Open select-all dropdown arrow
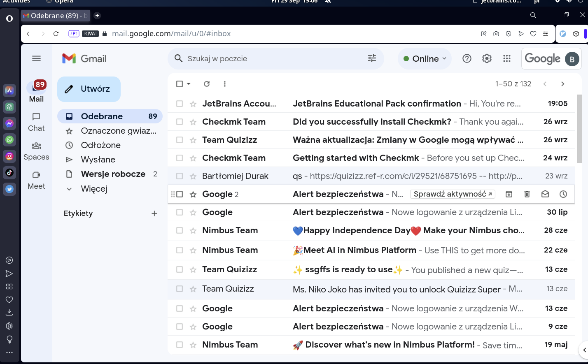Viewport: 588px width, 364px height. pos(189,84)
